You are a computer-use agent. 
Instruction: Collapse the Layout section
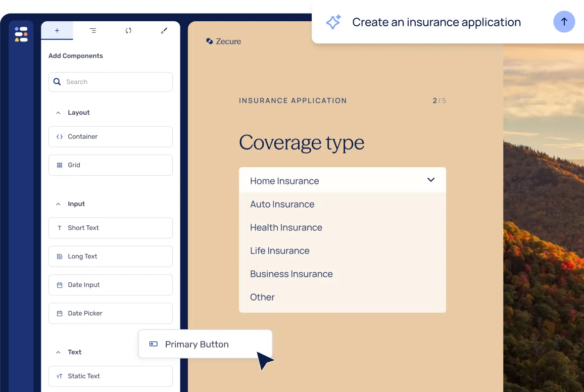click(58, 113)
